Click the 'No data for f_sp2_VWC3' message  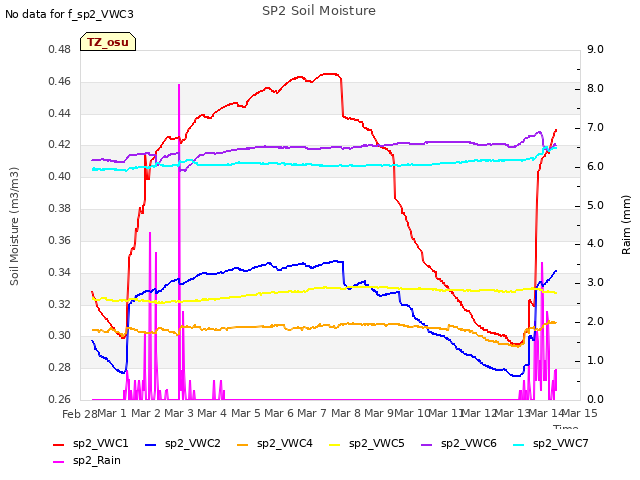coord(69,14)
